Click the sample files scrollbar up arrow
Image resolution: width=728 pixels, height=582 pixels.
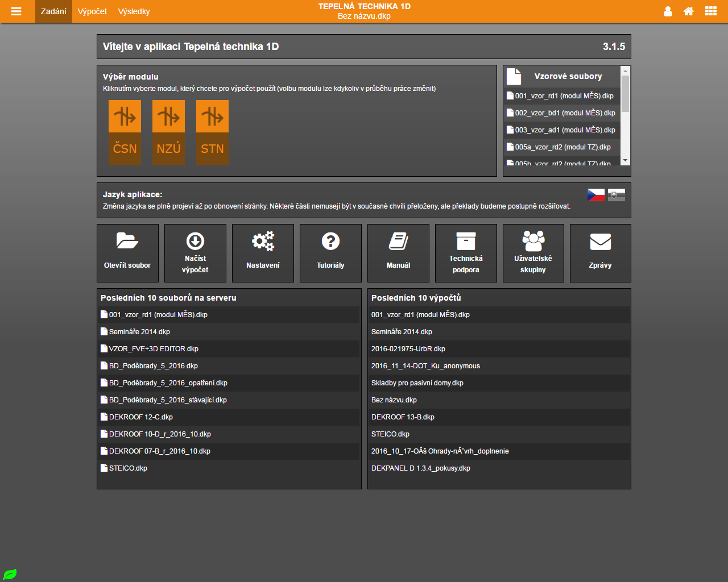point(625,71)
